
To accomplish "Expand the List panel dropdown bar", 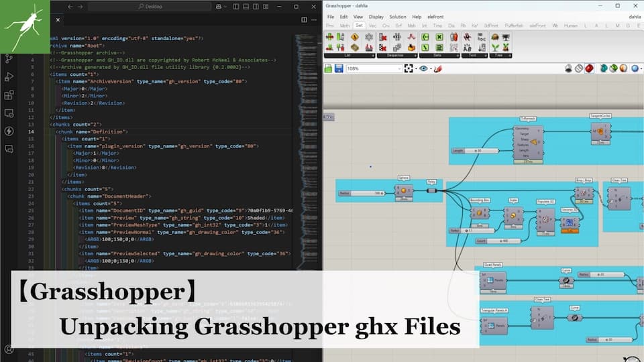I will pos(350,56).
